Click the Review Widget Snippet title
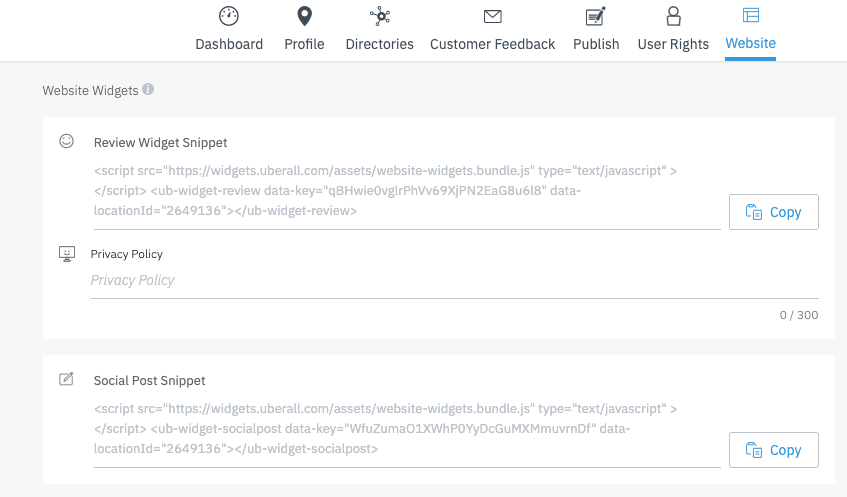Screen dimensions: 847x497 pyautogui.click(x=160, y=143)
